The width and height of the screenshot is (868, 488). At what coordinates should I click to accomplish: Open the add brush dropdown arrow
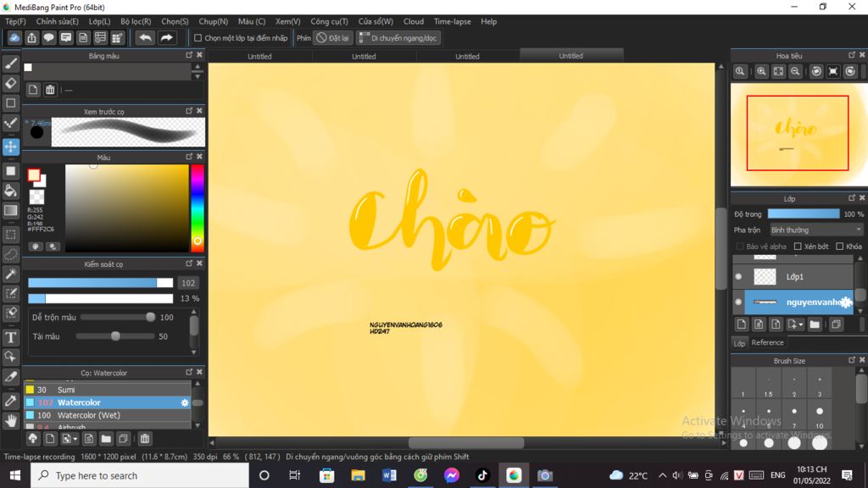click(75, 440)
